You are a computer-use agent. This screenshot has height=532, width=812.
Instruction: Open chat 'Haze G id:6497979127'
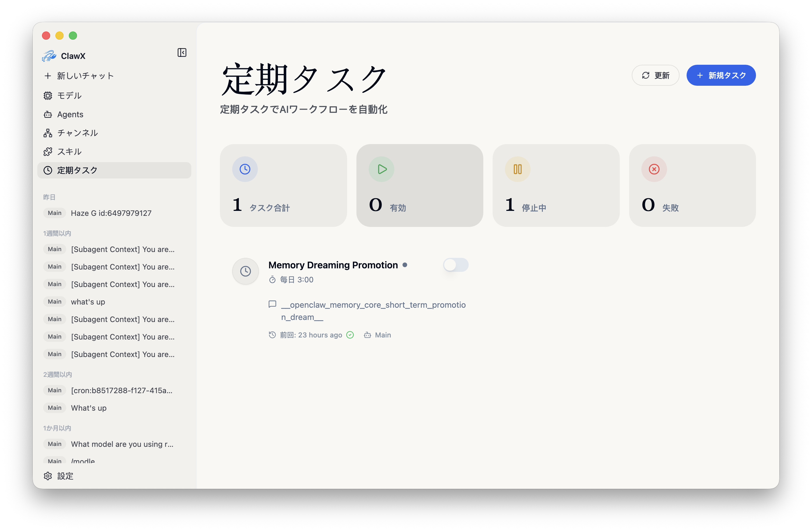coord(114,213)
